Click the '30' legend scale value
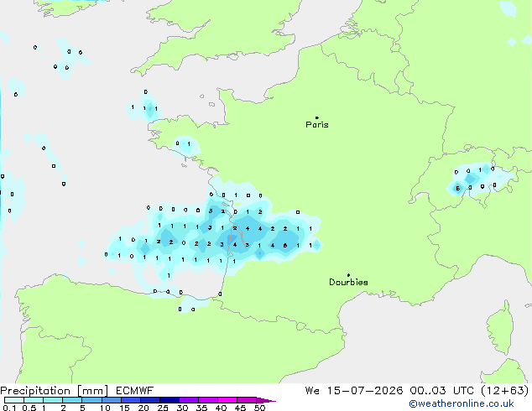 (182, 408)
